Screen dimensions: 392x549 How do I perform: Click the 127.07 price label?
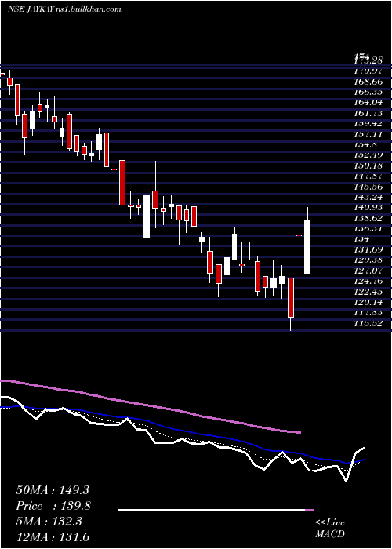[x=368, y=271]
